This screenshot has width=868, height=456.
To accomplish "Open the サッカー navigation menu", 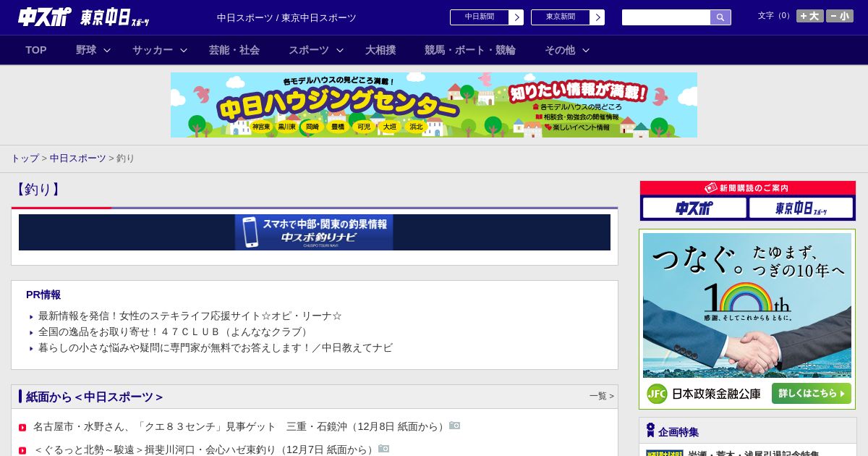I will click(x=153, y=50).
